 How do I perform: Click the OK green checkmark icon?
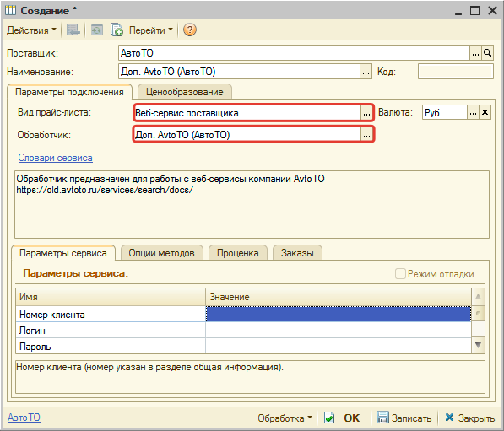point(329,418)
